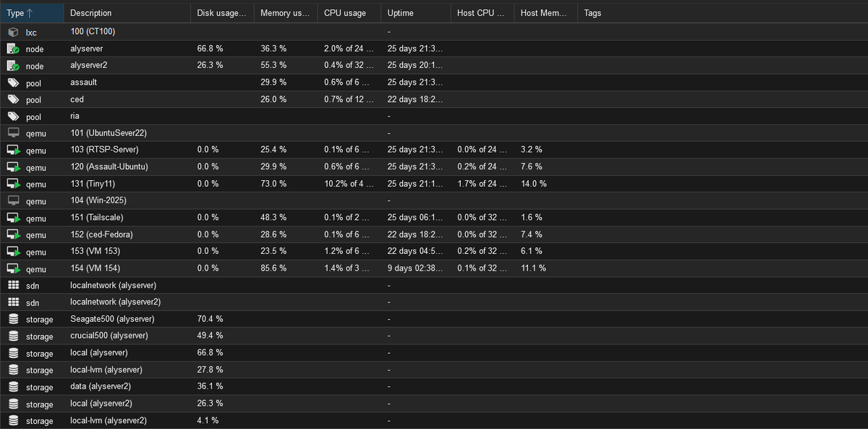The image size is (868, 429).
Task: Click the lxc container icon for CT100
Action: point(12,32)
